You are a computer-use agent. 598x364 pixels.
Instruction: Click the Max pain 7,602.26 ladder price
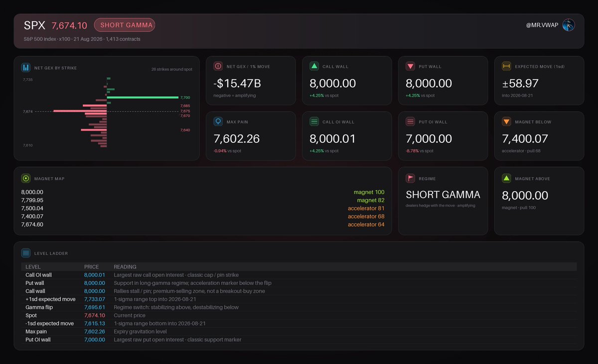pos(95,332)
